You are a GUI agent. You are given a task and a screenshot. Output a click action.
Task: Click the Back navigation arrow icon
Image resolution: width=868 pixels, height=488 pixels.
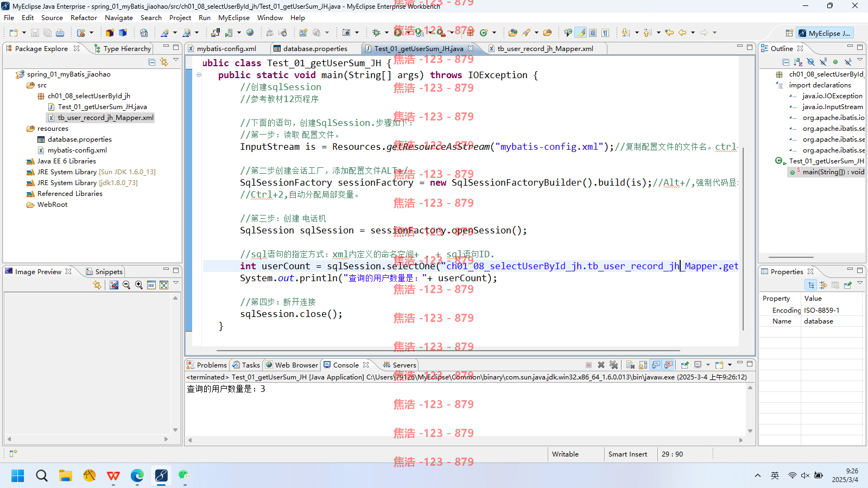point(682,33)
